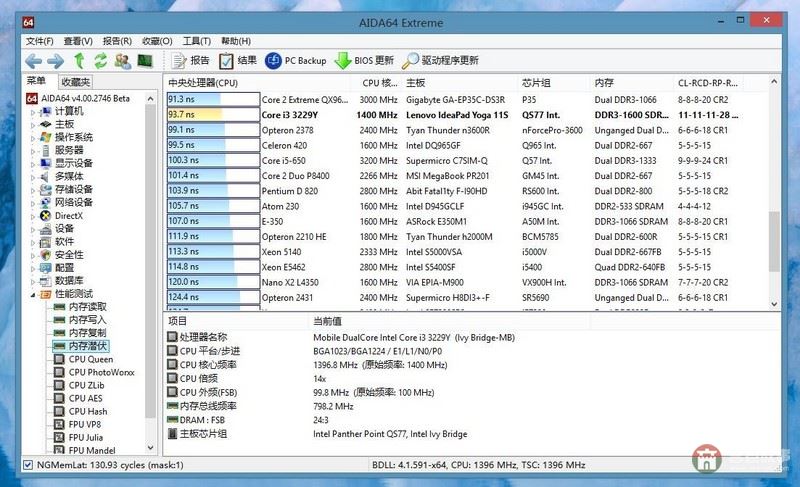This screenshot has width=800, height=487.
Task: Click the green Up arrow toolbar icon
Action: pos(79,61)
